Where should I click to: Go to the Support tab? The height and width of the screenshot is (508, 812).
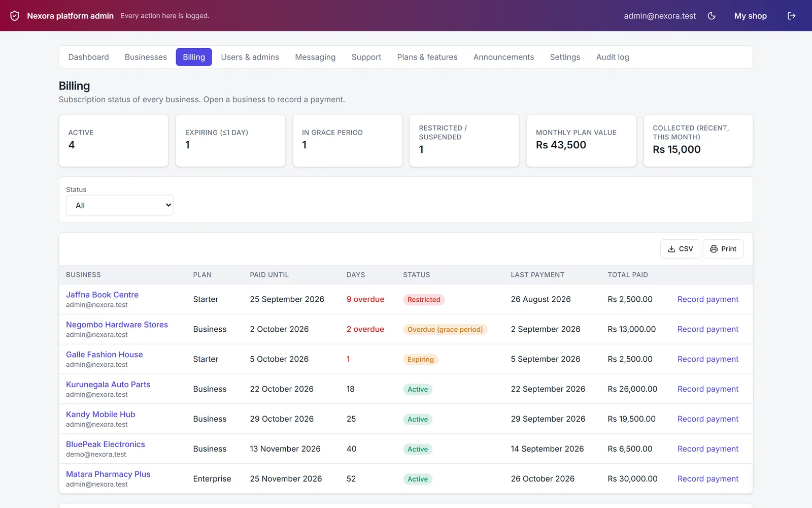(x=366, y=57)
